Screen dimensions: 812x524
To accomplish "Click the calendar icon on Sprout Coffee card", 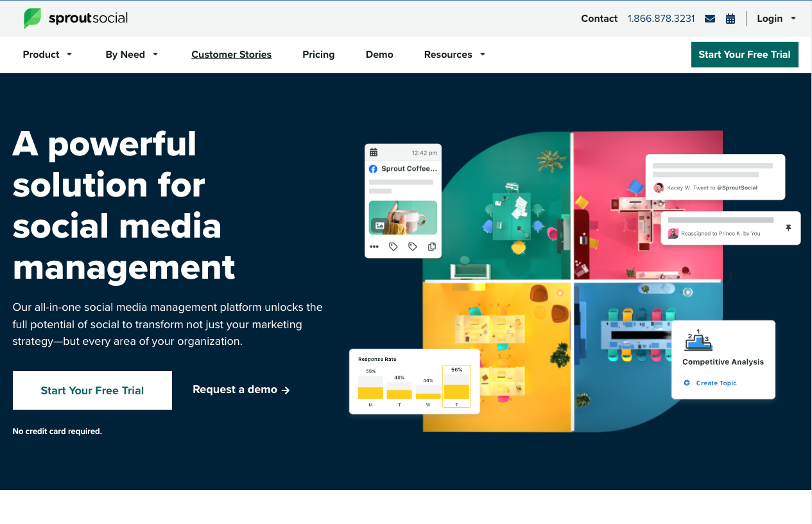I will coord(374,153).
